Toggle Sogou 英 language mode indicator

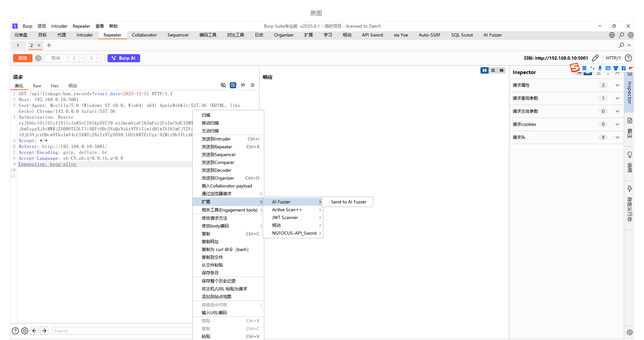coord(584,68)
